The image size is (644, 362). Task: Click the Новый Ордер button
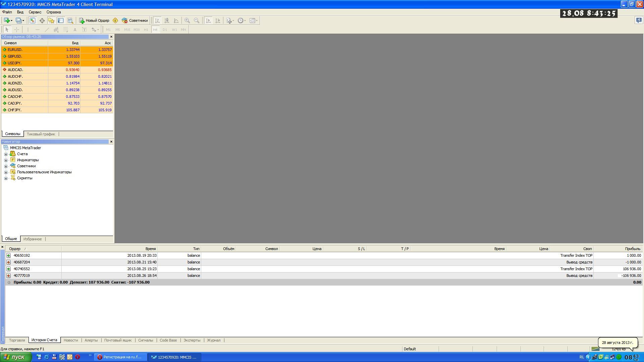(x=94, y=20)
